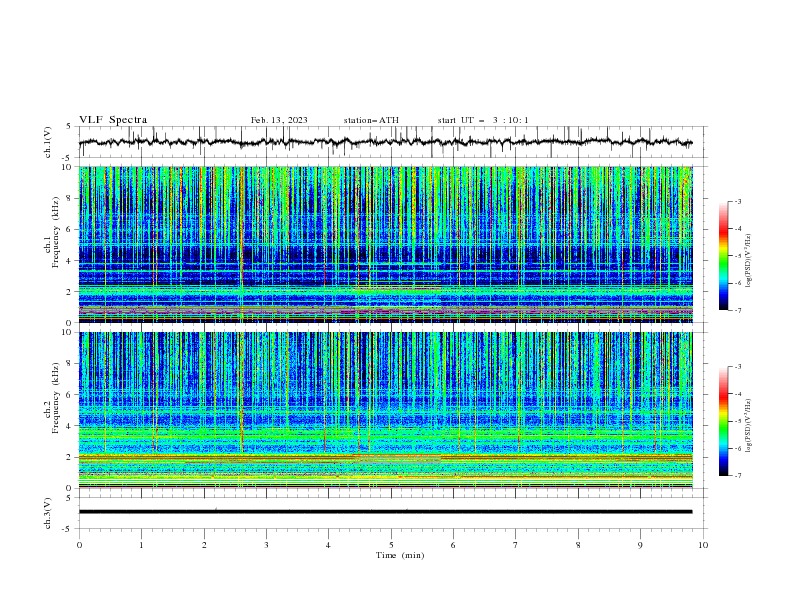
Task: Click the ch.2 spectrogram color scale bar
Action: coord(723,421)
